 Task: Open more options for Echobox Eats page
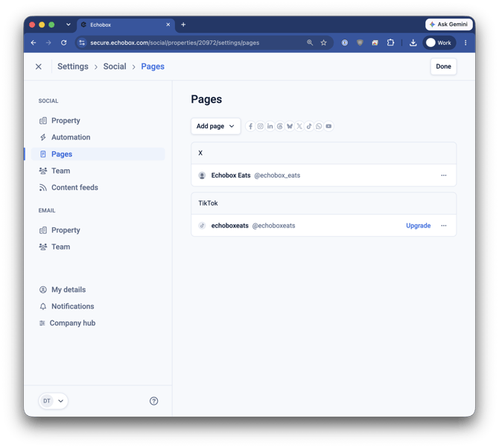tap(444, 175)
